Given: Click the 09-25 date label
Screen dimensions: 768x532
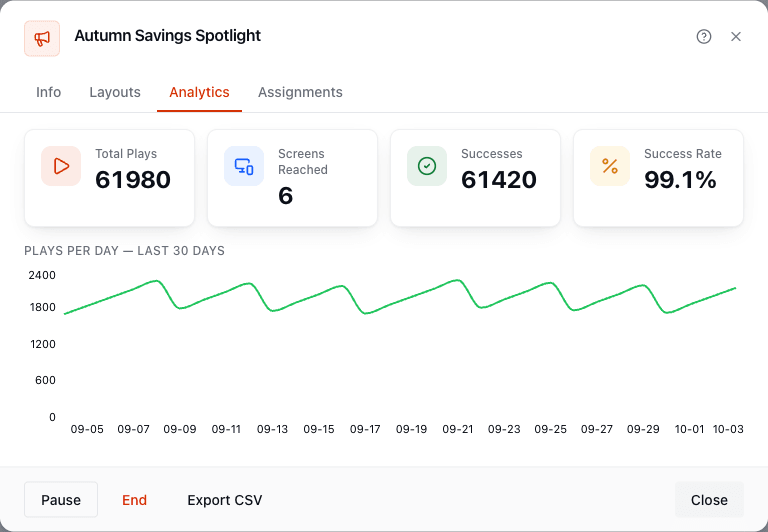Looking at the screenshot, I should (x=551, y=430).
